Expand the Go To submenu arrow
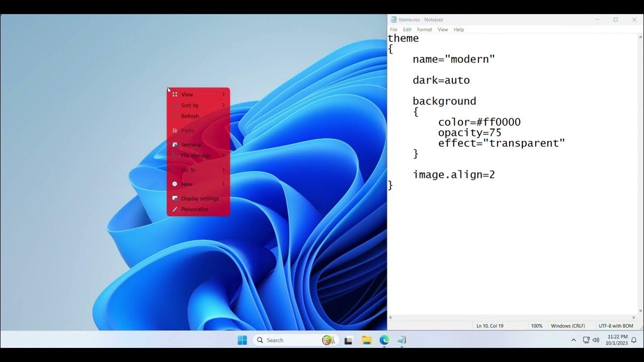Screen dimensions: 644x362 tap(223, 170)
